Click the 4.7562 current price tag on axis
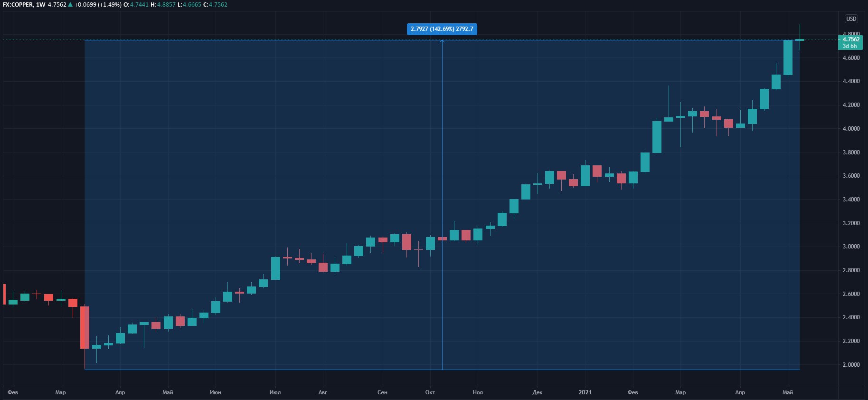868x400 pixels. click(850, 39)
